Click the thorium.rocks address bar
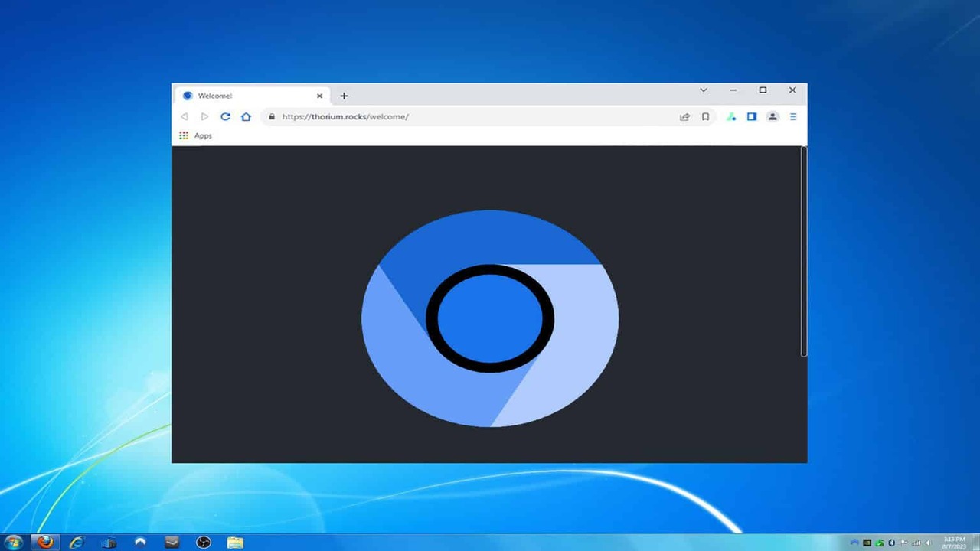This screenshot has width=980, height=551. [459, 117]
